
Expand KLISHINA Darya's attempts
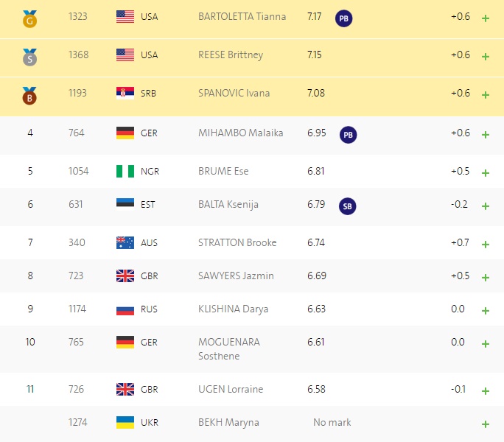click(x=486, y=311)
